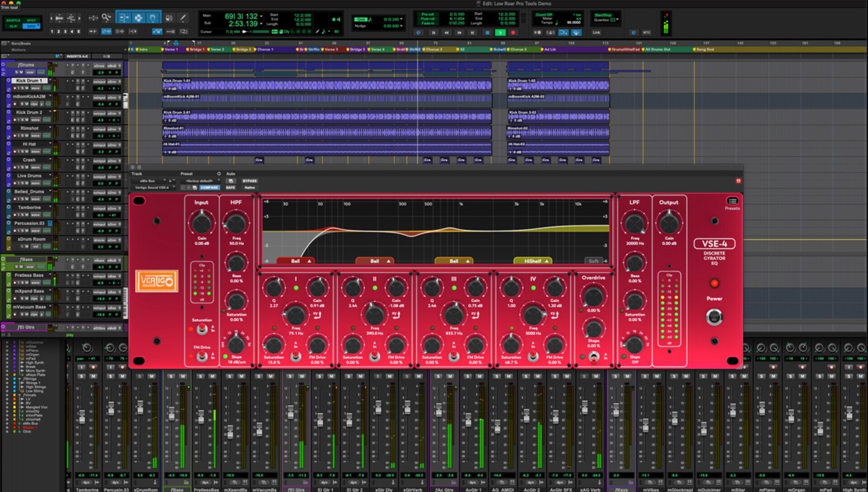Select the Kick Drum 1 track name
868x492 pixels.
pos(30,80)
